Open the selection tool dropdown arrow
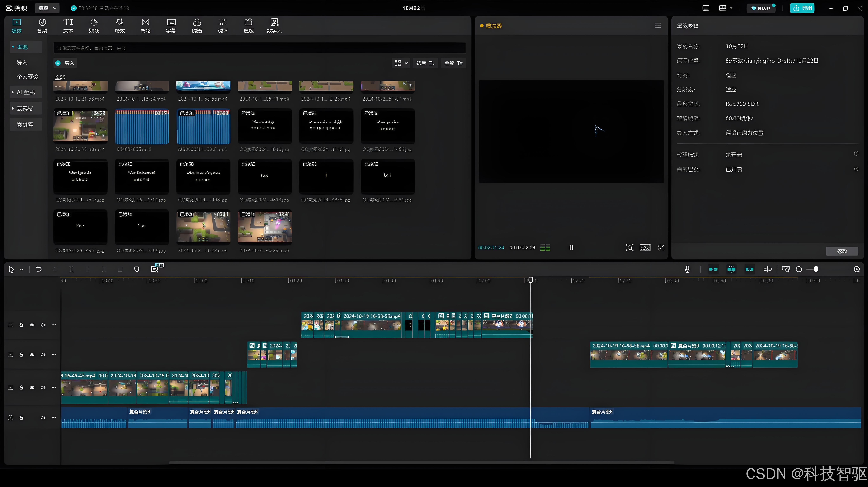 (22, 269)
